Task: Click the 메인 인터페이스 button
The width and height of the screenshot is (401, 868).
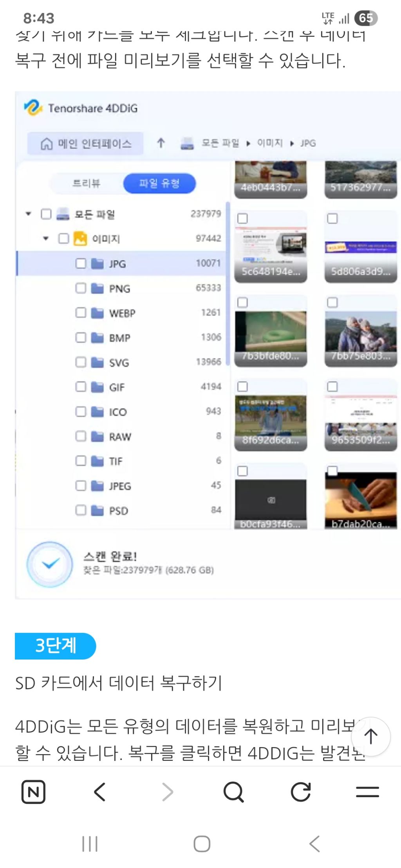Action: click(x=85, y=144)
